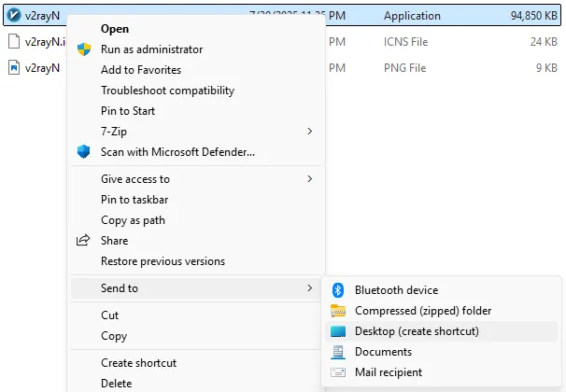
Task: Expand the Send to submenu arrow
Action: coord(310,288)
